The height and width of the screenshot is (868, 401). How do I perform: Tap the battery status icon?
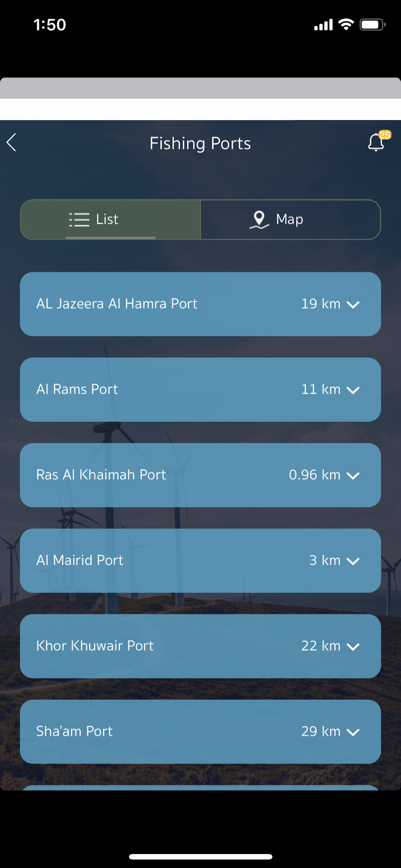coord(372,25)
